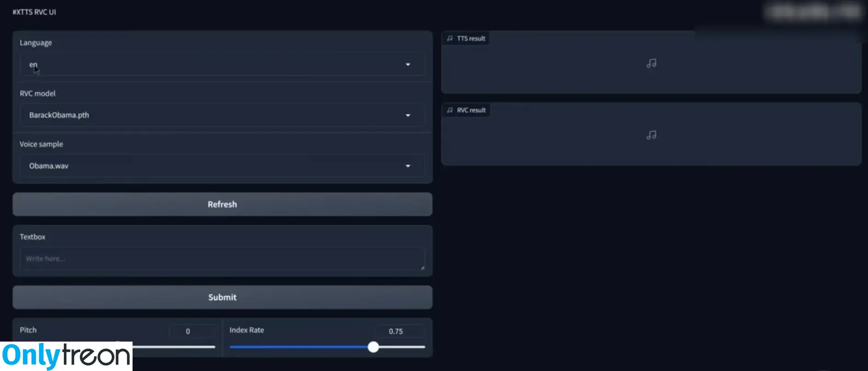Click the #XTTS RVC UI heading

(x=35, y=12)
